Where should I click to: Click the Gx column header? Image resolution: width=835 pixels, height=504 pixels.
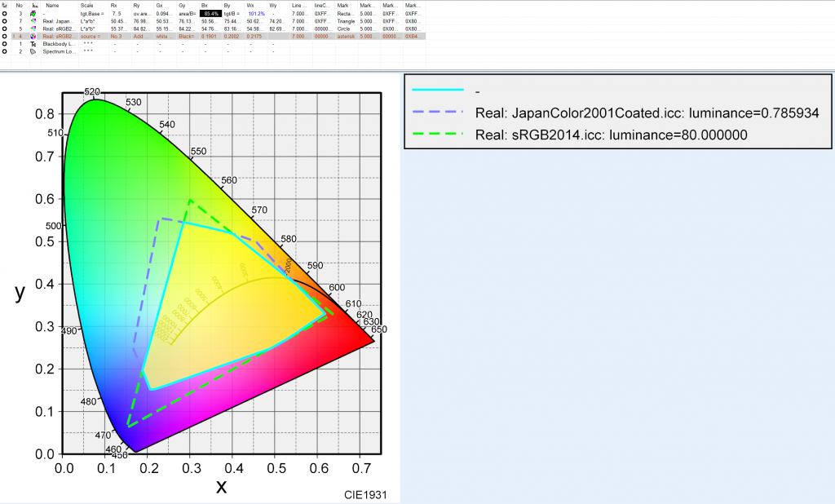coord(160,6)
